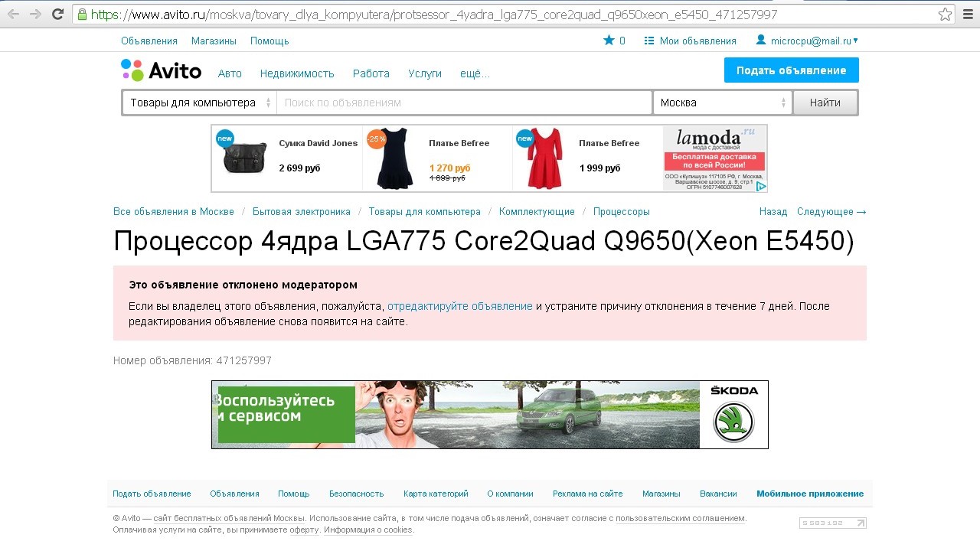Open the Сумка David Jones product image

[245, 158]
